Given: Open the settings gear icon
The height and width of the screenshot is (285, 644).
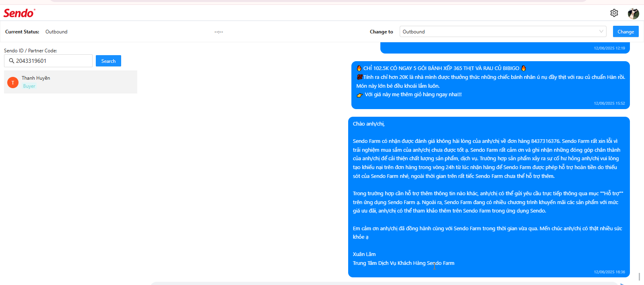Looking at the screenshot, I should pos(614,13).
